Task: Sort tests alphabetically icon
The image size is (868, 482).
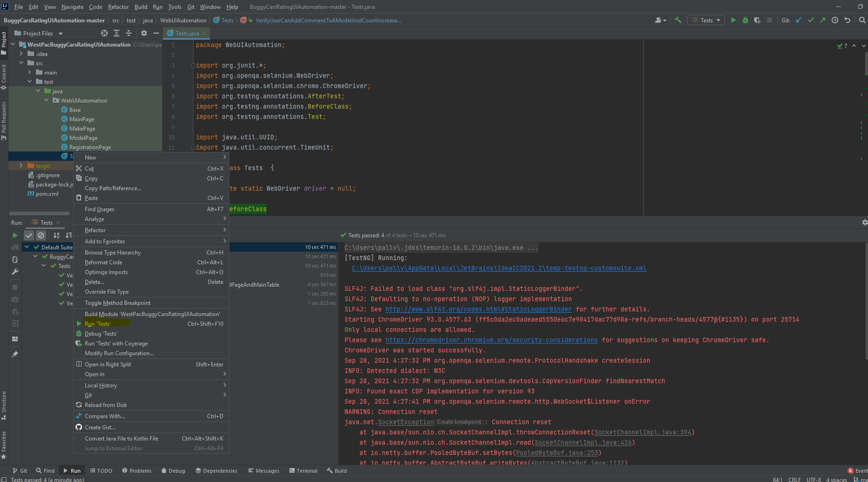Action: pyautogui.click(x=56, y=235)
